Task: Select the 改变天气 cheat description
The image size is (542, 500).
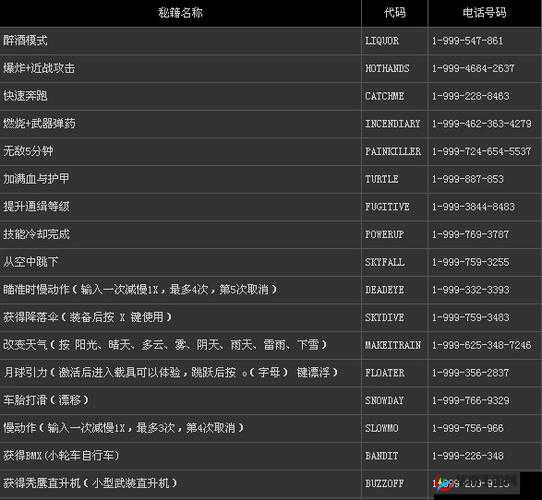Action: 165,345
